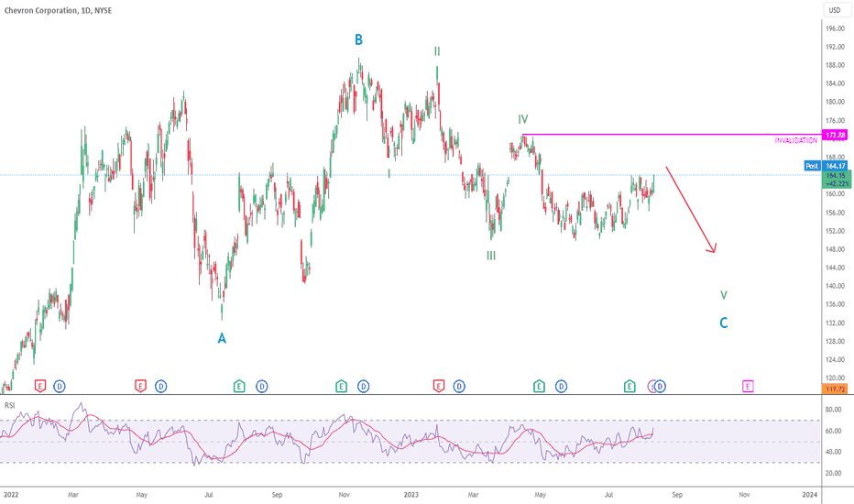The image size is (854, 504).
Task: Click the green earnings marker near late July 2023
Action: 630,387
